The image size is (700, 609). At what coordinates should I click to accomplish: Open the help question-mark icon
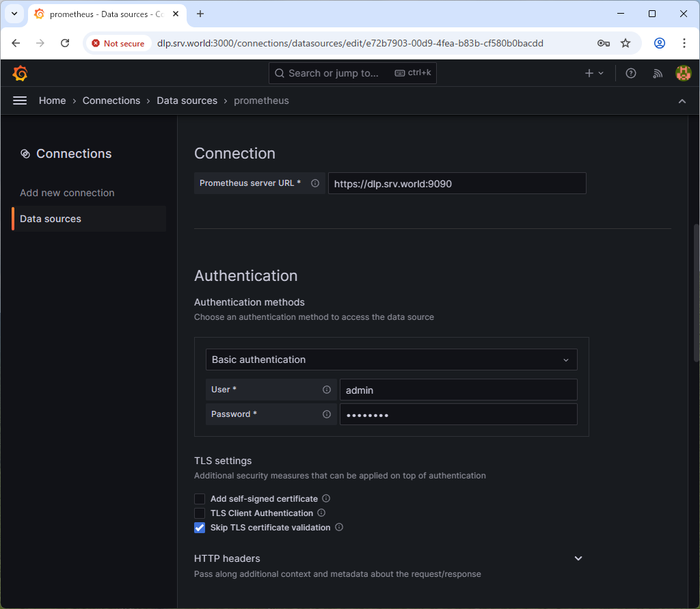(630, 73)
